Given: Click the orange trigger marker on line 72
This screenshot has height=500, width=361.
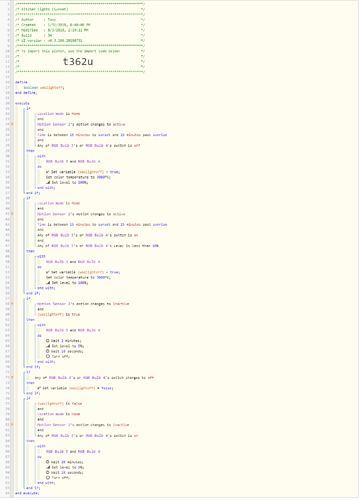Looking at the screenshot, I should click(x=12, y=377).
